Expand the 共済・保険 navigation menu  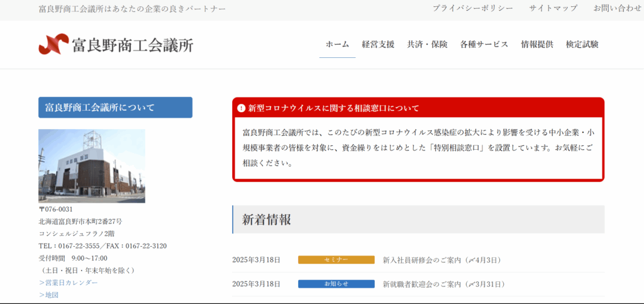[x=427, y=45]
